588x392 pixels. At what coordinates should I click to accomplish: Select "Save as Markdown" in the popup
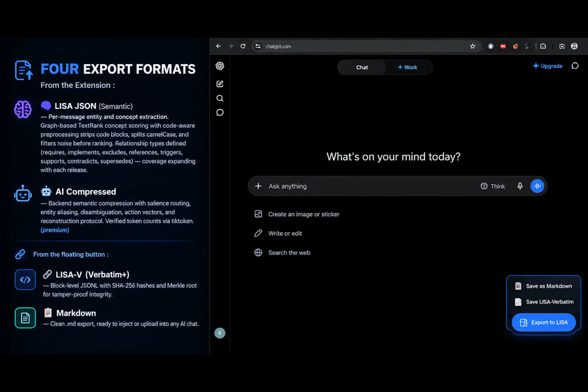544,286
